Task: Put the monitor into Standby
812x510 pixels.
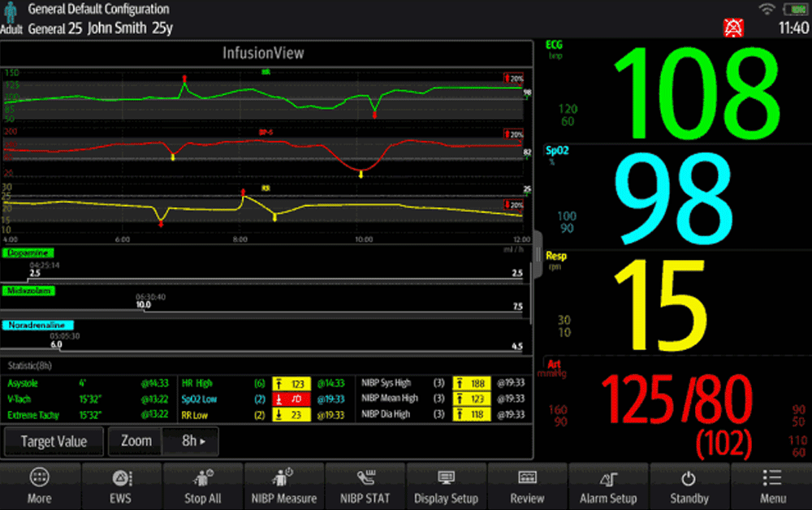Action: coord(689,485)
